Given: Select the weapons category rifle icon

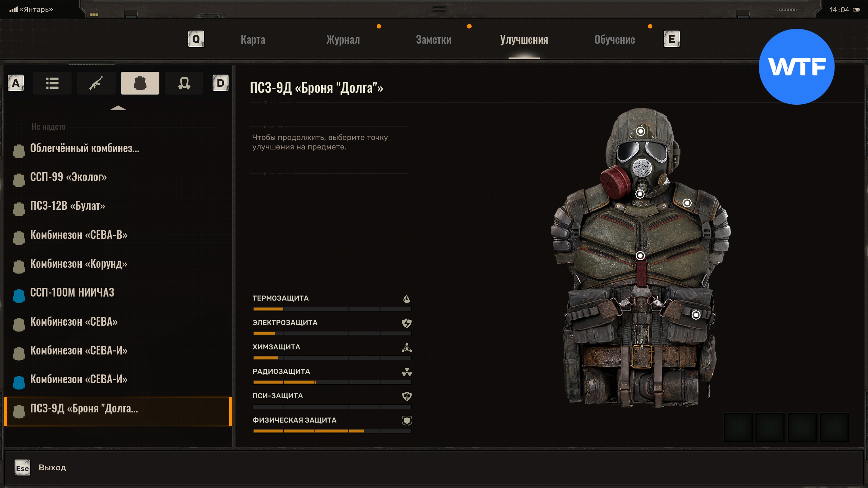Looking at the screenshot, I should point(96,83).
